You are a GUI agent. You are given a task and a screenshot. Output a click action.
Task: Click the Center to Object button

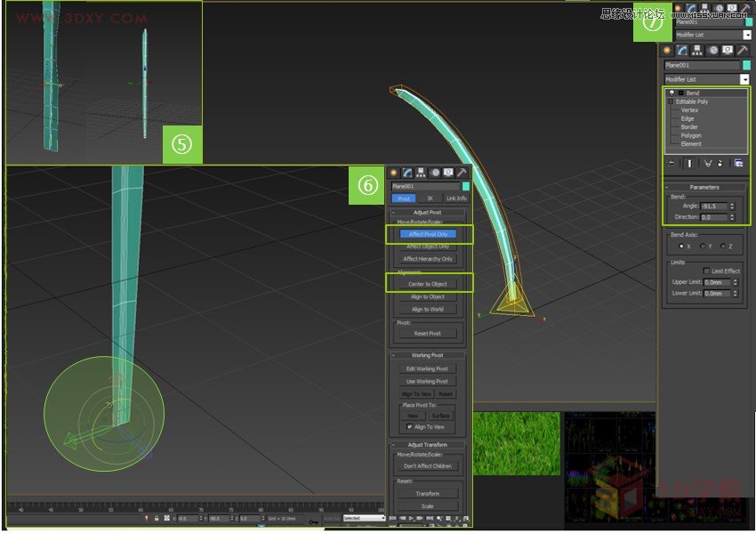point(428,284)
